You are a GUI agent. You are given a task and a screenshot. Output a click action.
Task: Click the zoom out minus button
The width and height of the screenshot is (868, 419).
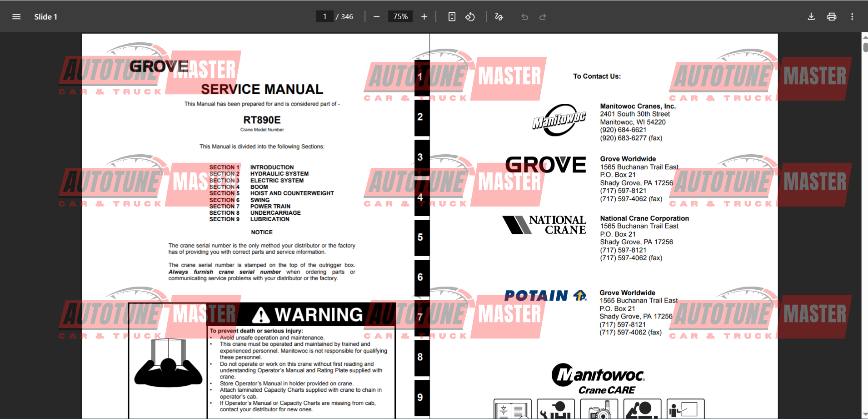pos(376,17)
